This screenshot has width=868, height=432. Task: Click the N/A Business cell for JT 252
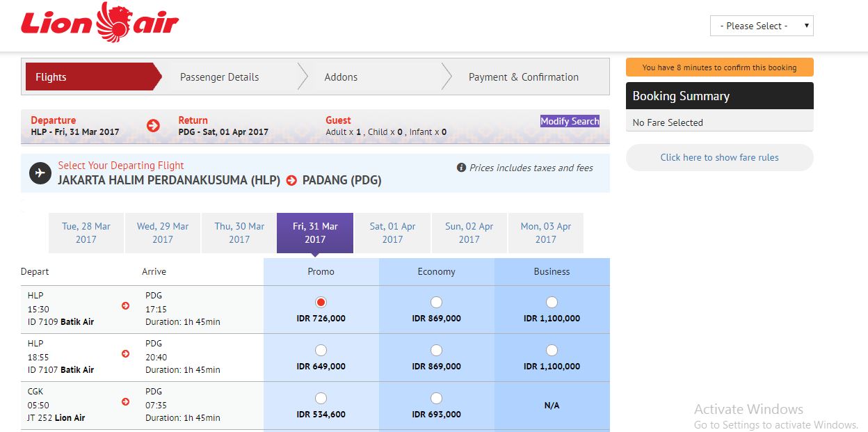552,406
